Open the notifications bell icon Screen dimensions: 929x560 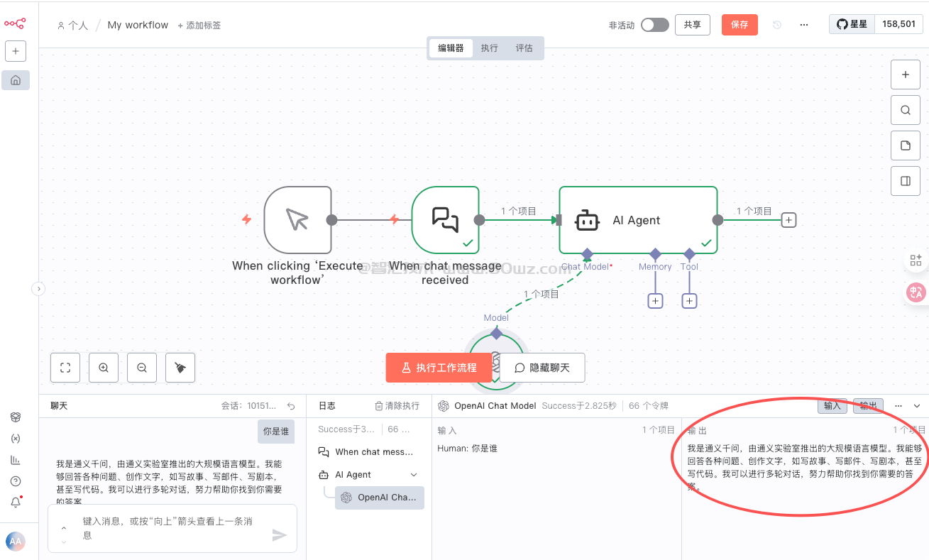(16, 503)
